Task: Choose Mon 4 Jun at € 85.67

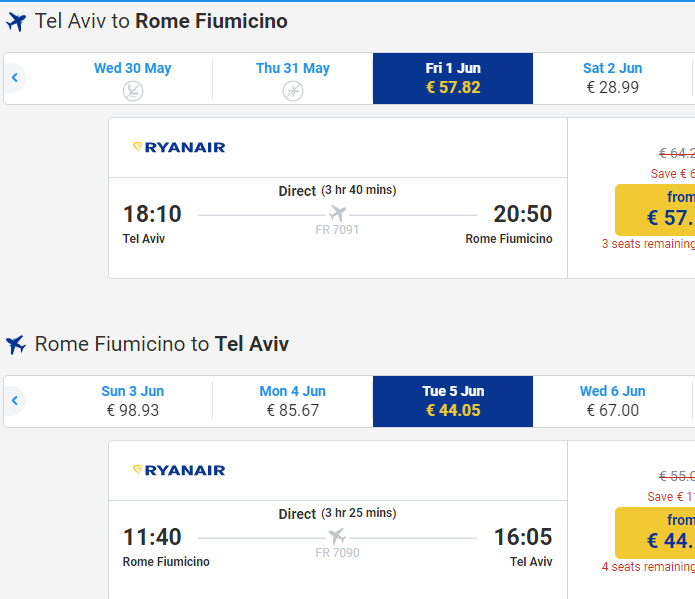Action: [x=293, y=401]
